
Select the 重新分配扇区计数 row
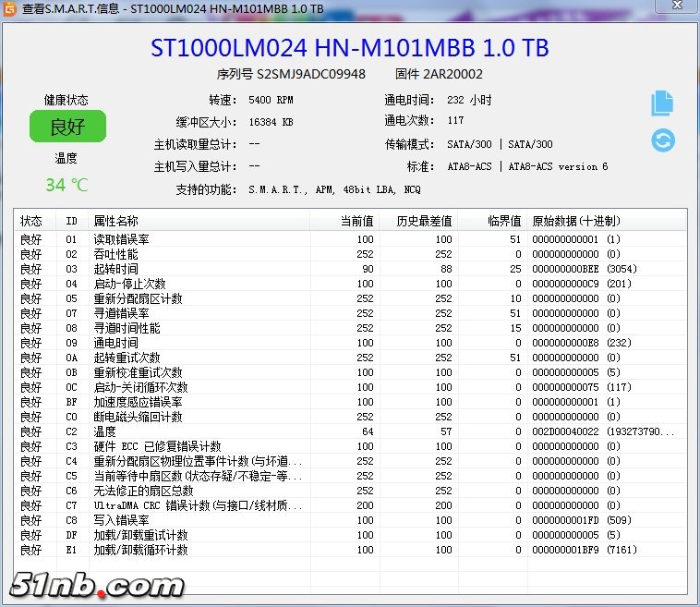pyautogui.click(x=138, y=298)
